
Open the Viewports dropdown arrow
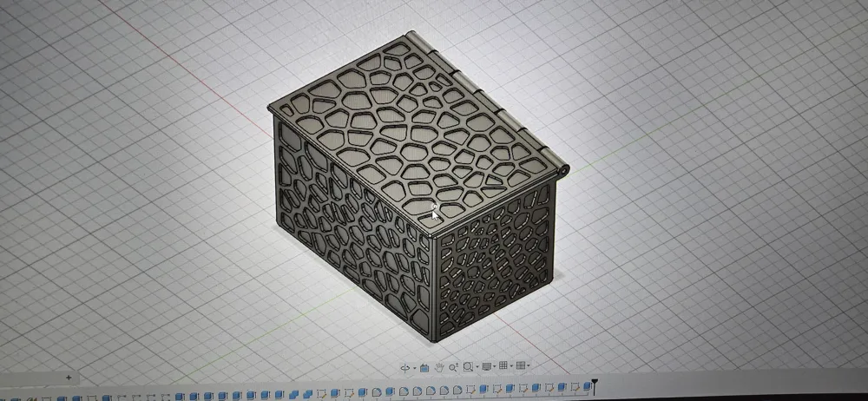coord(528,365)
